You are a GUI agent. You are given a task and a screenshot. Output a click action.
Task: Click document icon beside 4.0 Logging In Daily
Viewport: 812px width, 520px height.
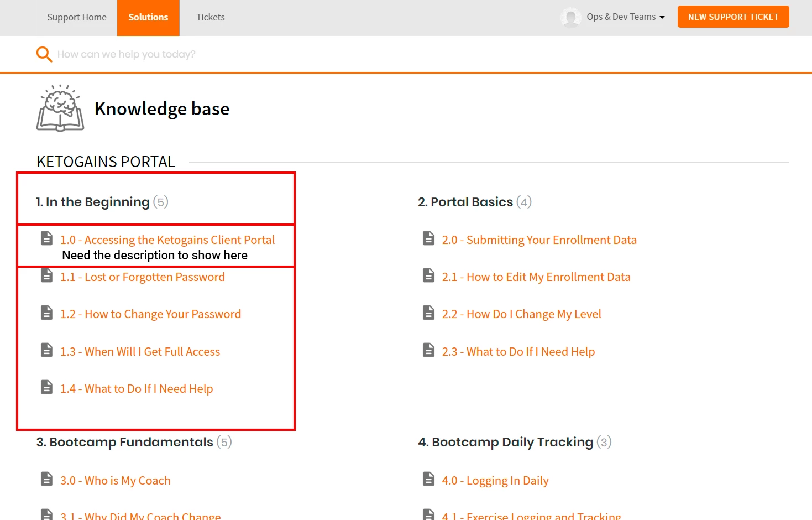tap(428, 479)
